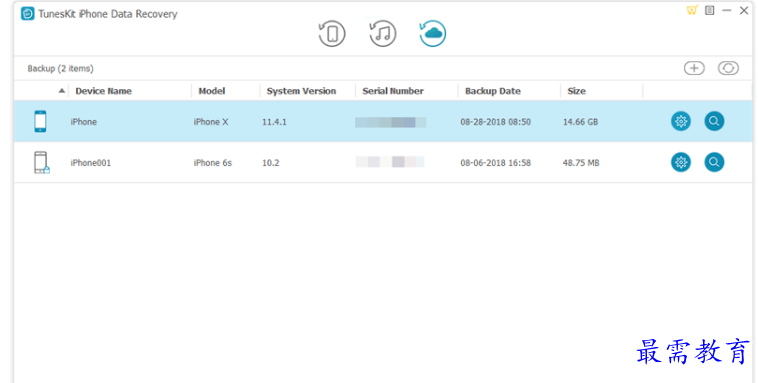
Task: Click the refresh backup list button
Action: click(728, 68)
